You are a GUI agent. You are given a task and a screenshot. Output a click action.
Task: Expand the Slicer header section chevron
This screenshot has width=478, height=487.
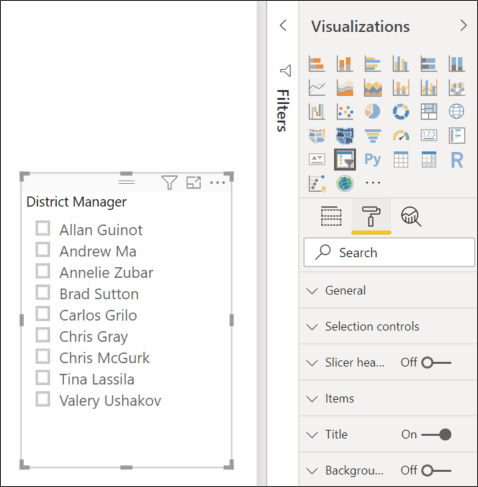[312, 363]
